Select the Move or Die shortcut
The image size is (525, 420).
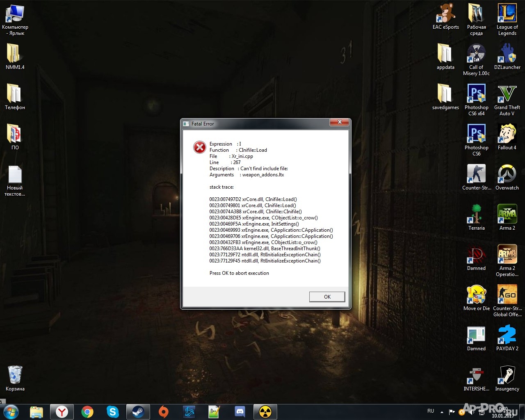(477, 298)
